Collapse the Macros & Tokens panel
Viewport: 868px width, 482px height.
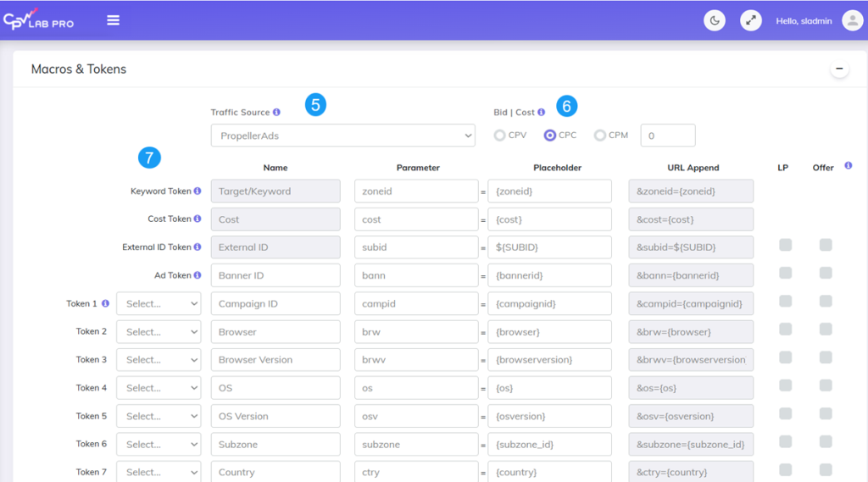tap(839, 69)
